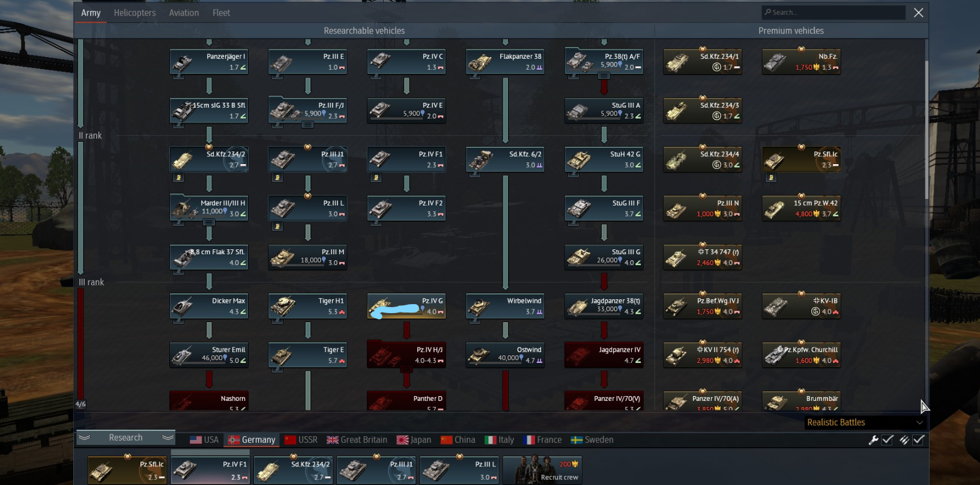Select the Dicker Max vehicle icon
Screen dimensions: 980x485
point(209,306)
